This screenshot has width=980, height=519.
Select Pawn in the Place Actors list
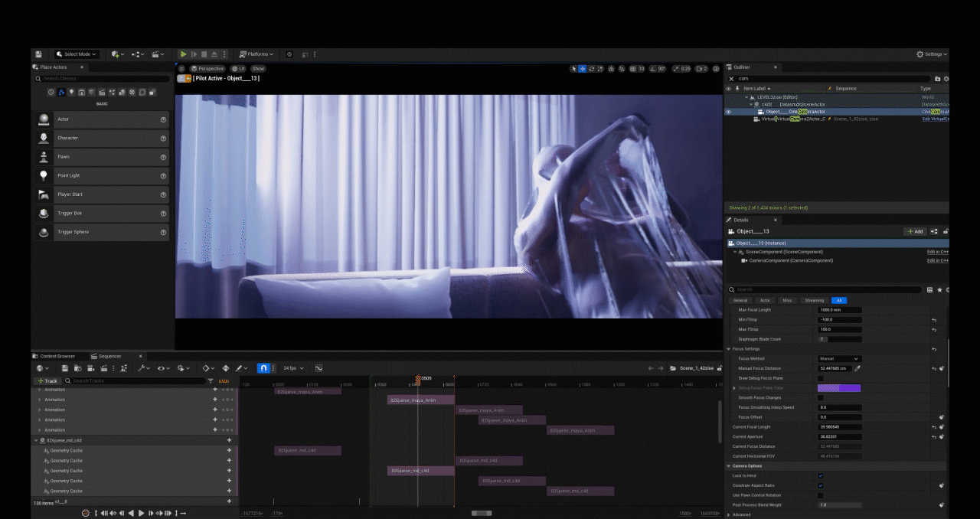pos(101,157)
